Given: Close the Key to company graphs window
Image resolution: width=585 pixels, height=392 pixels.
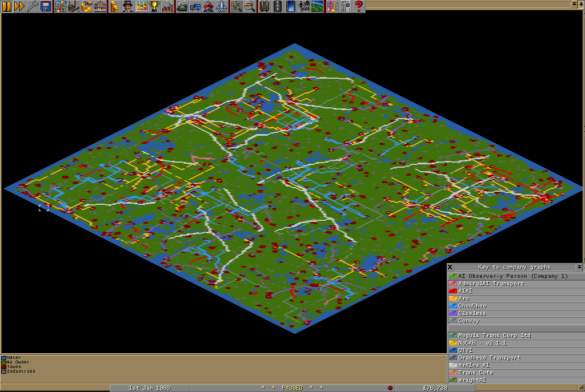Looking at the screenshot, I should click(450, 267).
